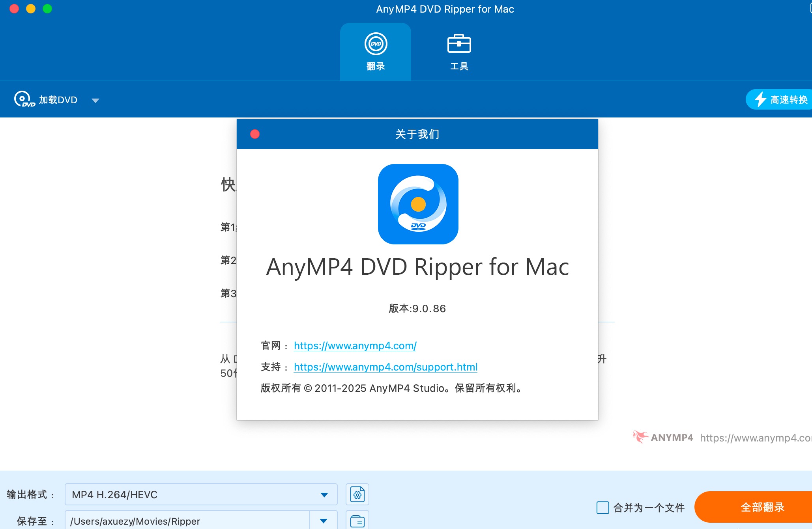Open the anymp4.com link in the main window footer
This screenshot has height=529, width=812.
[756, 438]
